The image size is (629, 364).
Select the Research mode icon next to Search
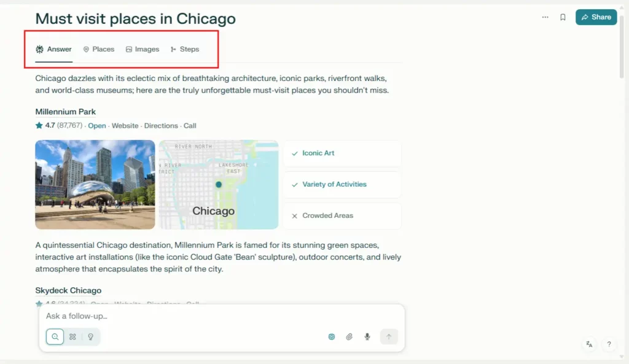[72, 337]
